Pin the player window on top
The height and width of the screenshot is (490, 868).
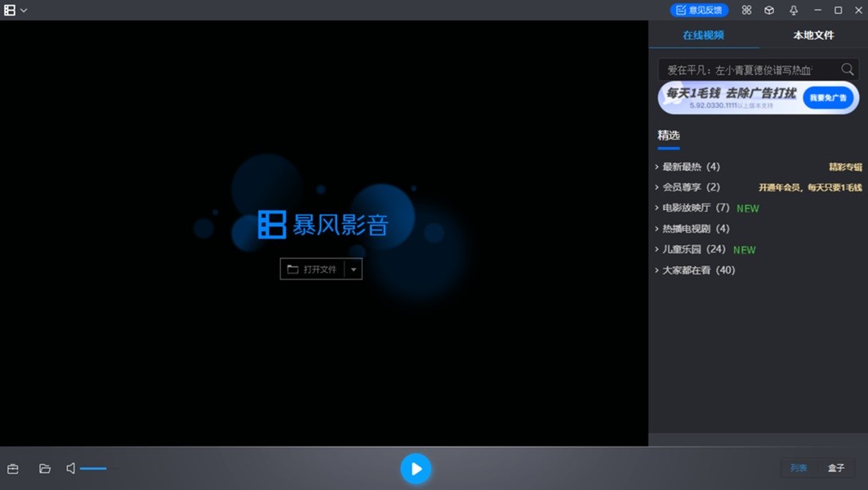[791, 11]
